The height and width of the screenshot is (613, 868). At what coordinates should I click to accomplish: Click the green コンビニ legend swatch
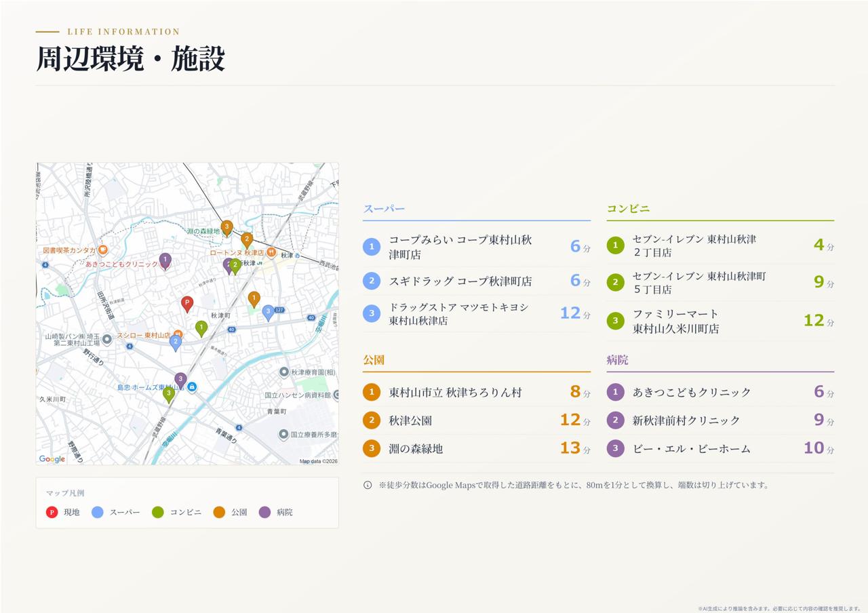(158, 512)
